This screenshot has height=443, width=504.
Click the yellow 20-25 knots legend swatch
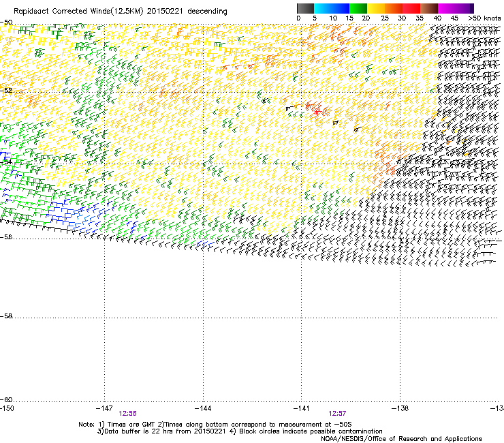(376, 8)
